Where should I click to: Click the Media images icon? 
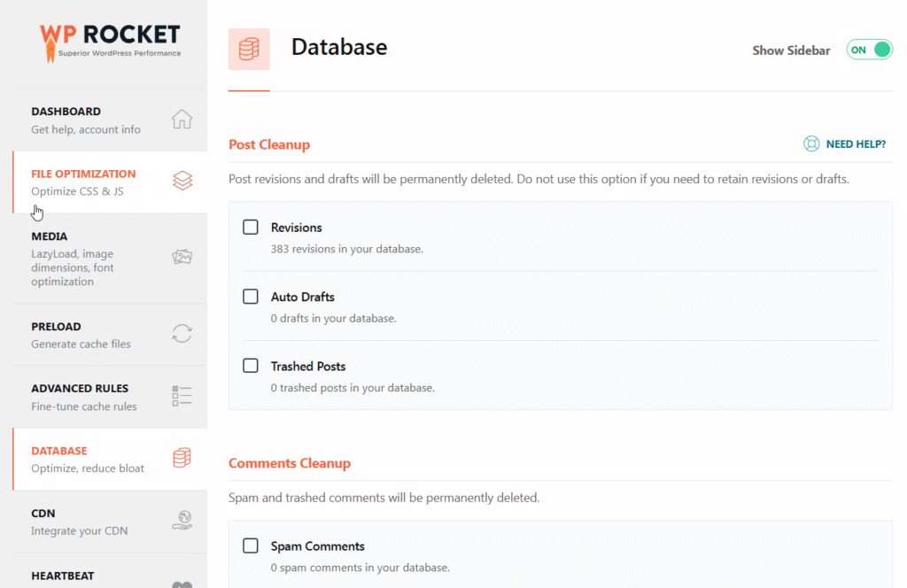[x=182, y=258]
